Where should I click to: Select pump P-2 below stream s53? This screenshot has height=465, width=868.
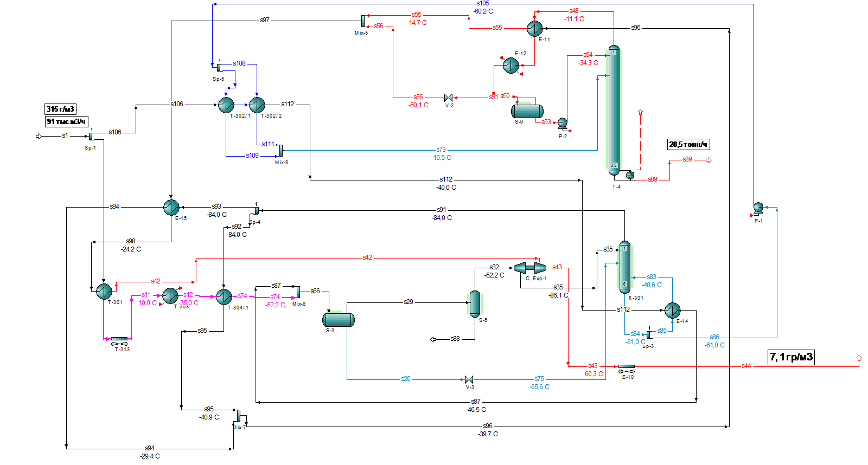click(563, 124)
